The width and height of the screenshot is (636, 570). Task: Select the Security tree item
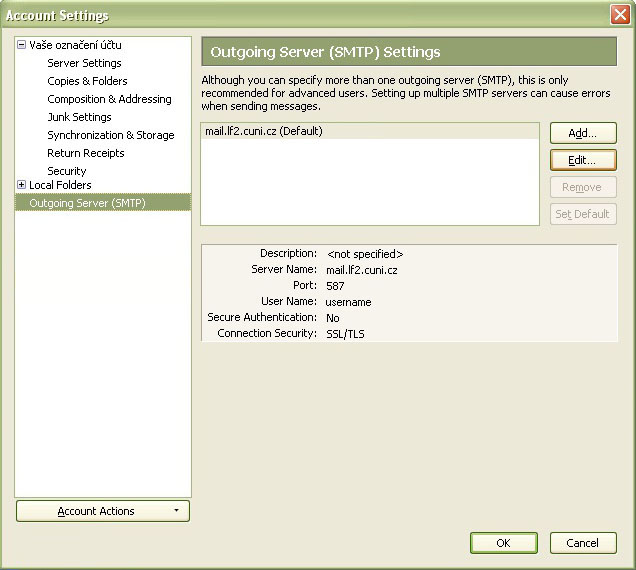(67, 171)
